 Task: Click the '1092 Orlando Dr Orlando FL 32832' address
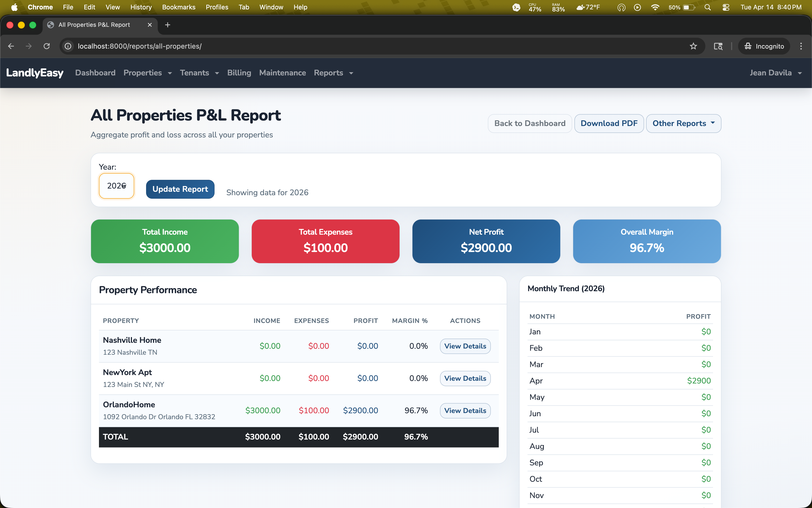[x=159, y=417]
